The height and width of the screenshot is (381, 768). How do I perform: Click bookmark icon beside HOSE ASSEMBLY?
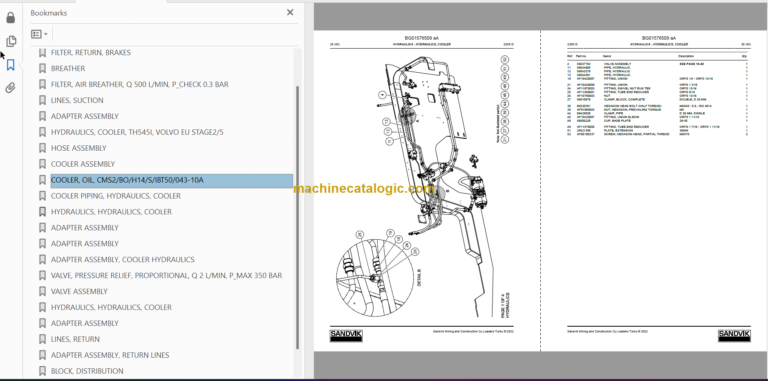coord(42,148)
